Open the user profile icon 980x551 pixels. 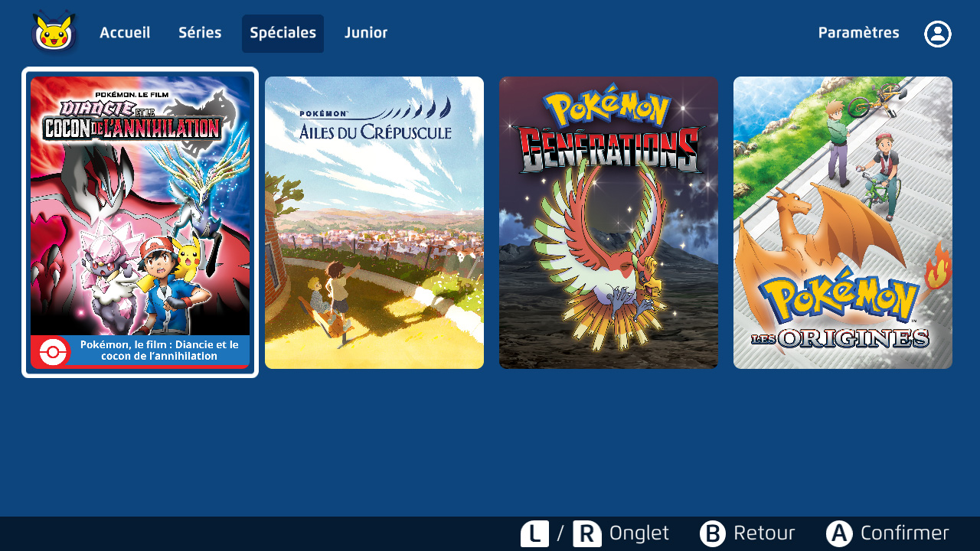click(937, 34)
